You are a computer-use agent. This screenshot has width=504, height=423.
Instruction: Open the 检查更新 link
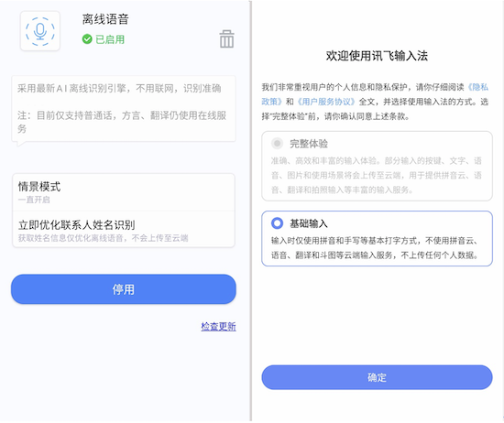click(218, 326)
